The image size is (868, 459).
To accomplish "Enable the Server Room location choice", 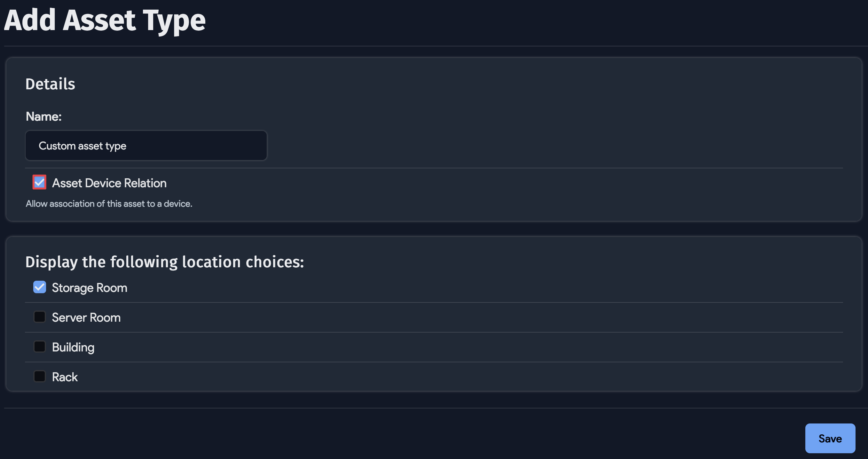I will (39, 317).
